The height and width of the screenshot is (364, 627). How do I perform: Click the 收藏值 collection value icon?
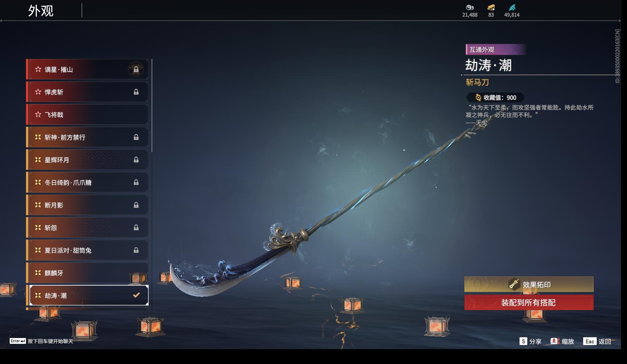tap(478, 98)
